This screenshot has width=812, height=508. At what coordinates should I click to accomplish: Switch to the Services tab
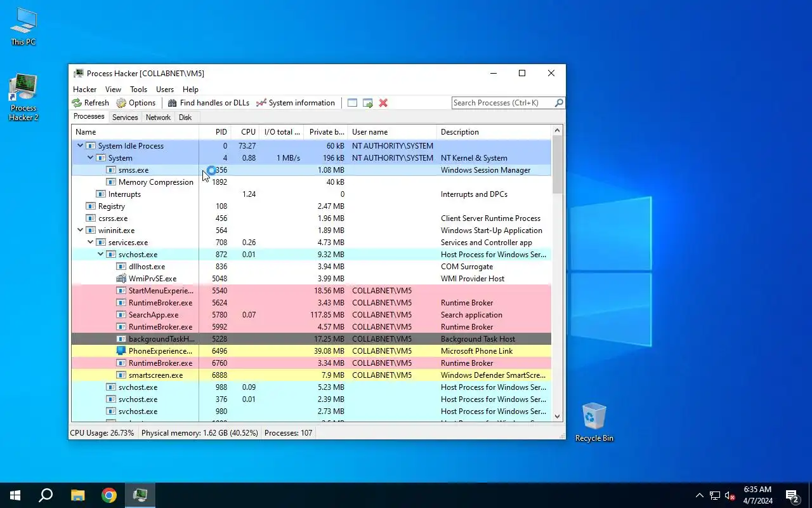125,117
